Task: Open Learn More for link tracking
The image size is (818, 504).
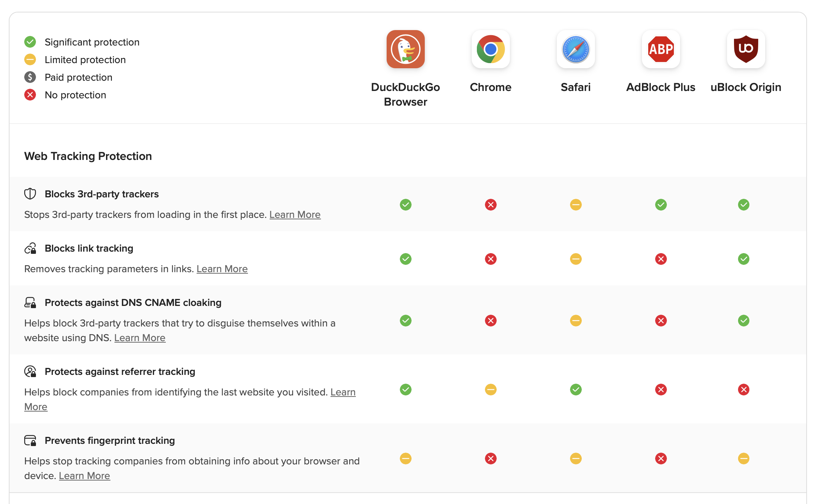Action: point(222,269)
